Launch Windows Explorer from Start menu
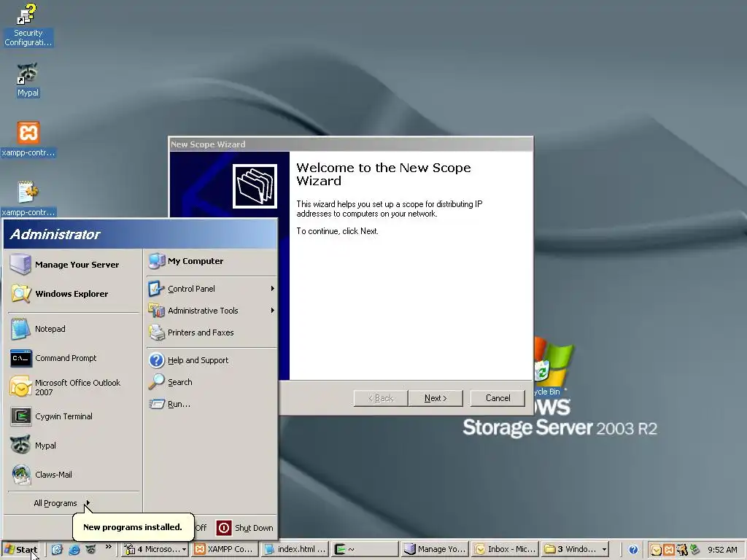 (74, 293)
